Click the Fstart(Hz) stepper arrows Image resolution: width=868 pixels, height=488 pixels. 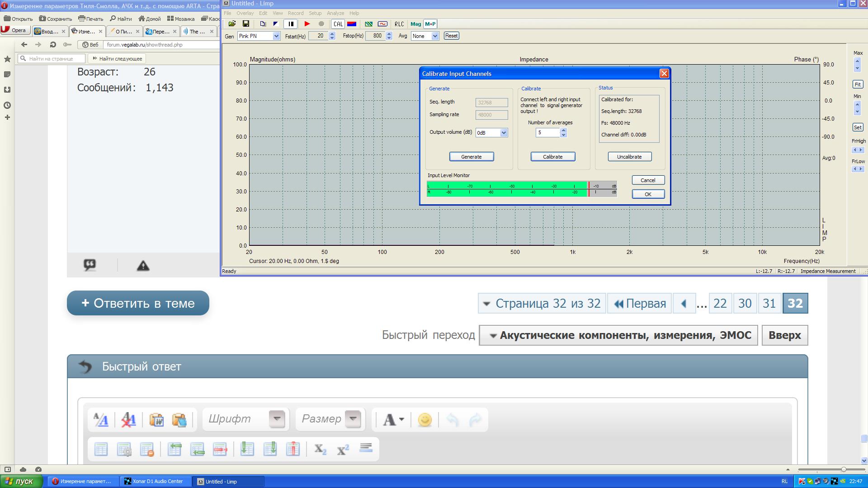click(332, 36)
